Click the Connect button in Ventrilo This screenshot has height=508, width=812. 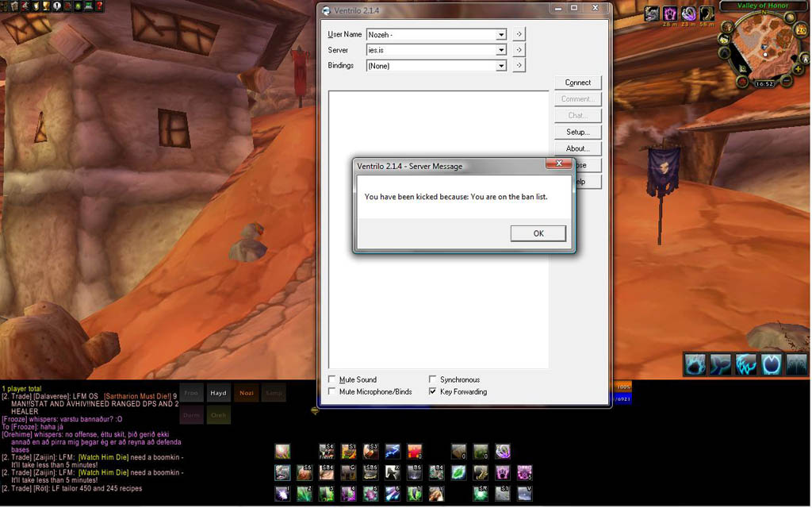pyautogui.click(x=577, y=83)
